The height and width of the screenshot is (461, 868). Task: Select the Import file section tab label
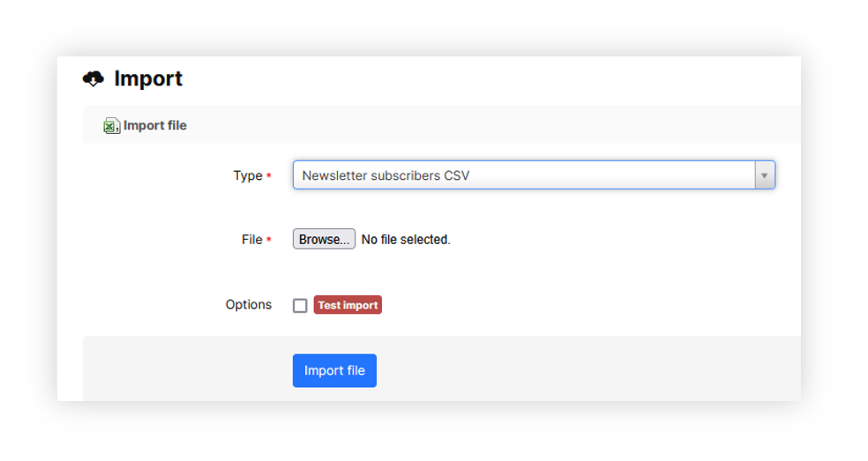tap(155, 125)
